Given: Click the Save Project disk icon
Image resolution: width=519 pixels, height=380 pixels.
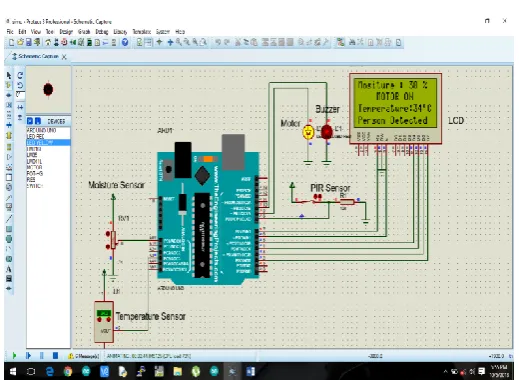Looking at the screenshot, I should 29,42.
